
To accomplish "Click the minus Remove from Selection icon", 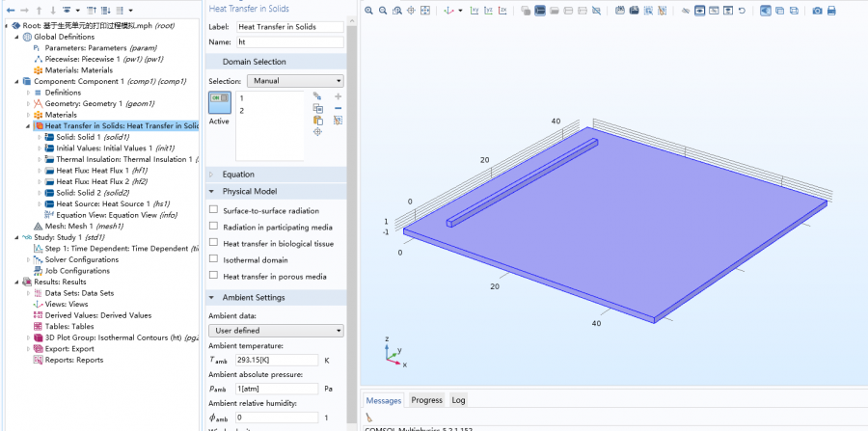I will pos(338,109).
